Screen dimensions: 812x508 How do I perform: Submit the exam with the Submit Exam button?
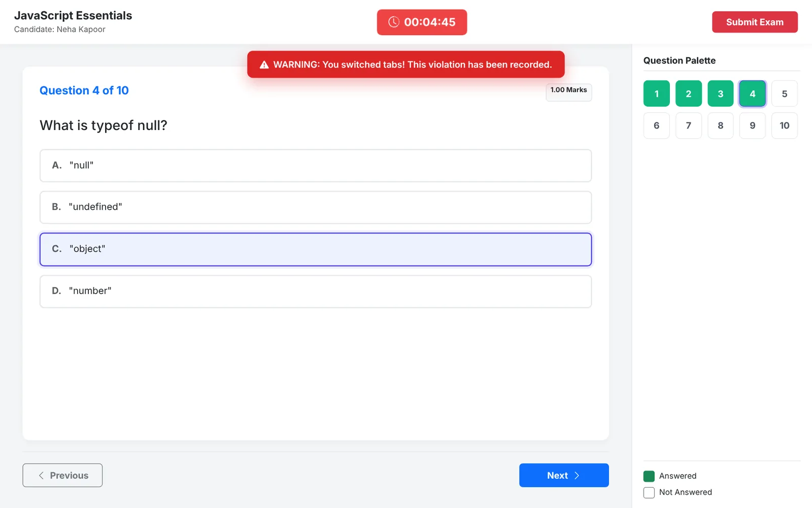pos(755,22)
